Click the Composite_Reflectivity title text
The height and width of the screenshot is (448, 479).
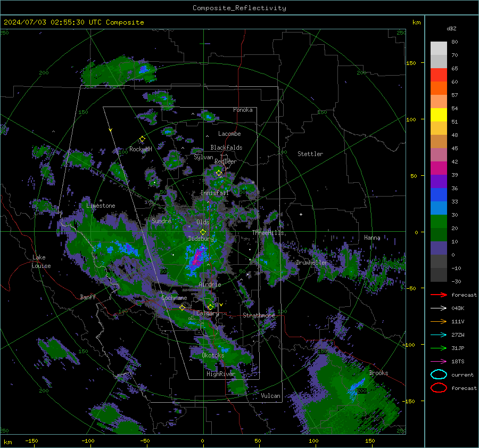point(240,8)
